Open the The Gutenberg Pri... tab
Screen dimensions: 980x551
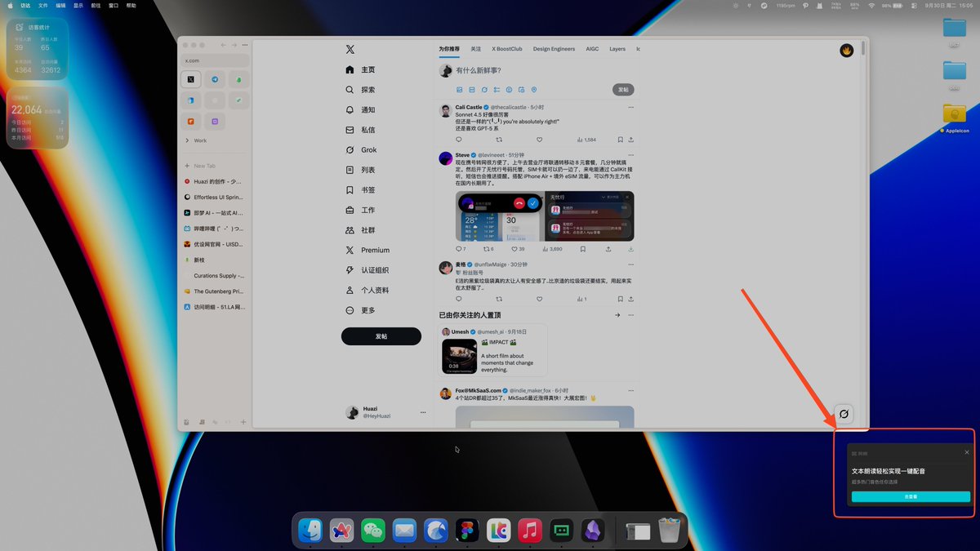coord(214,291)
